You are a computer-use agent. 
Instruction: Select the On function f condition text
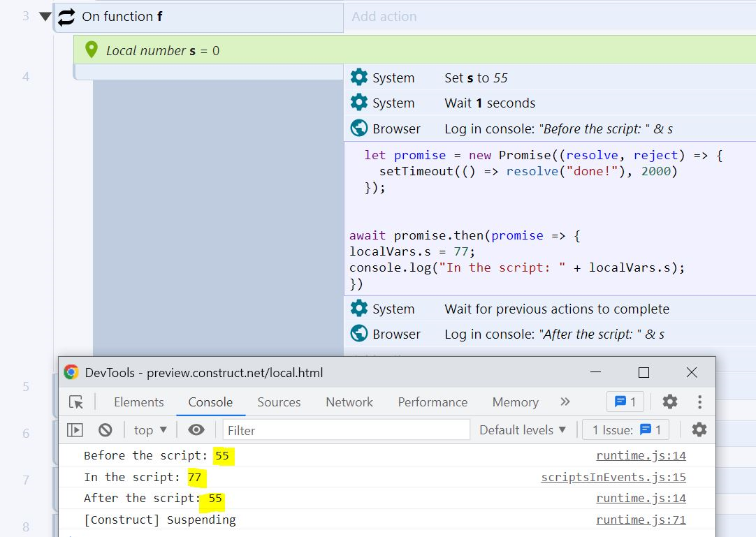coord(122,16)
